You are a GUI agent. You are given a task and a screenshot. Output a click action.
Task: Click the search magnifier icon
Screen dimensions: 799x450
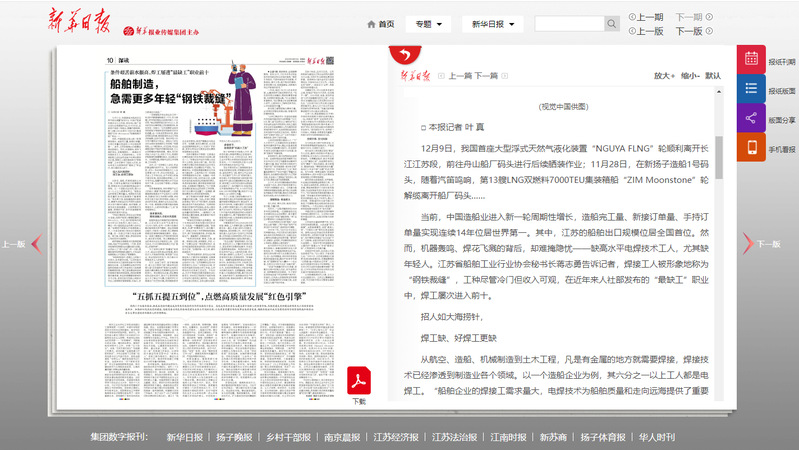click(x=611, y=24)
